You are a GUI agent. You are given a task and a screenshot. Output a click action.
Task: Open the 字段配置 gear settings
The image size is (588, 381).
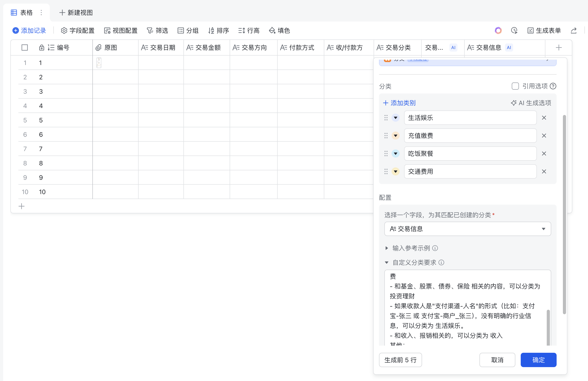pos(77,30)
